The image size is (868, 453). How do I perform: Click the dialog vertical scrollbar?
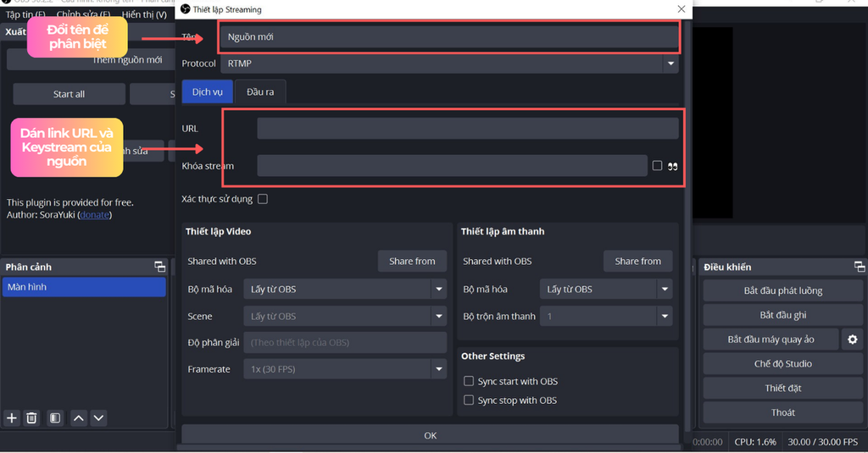click(687, 226)
